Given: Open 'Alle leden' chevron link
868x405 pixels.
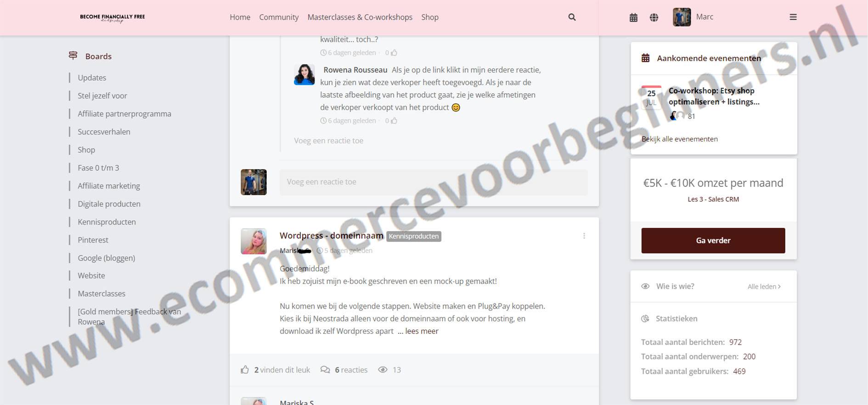Looking at the screenshot, I should [x=764, y=287].
